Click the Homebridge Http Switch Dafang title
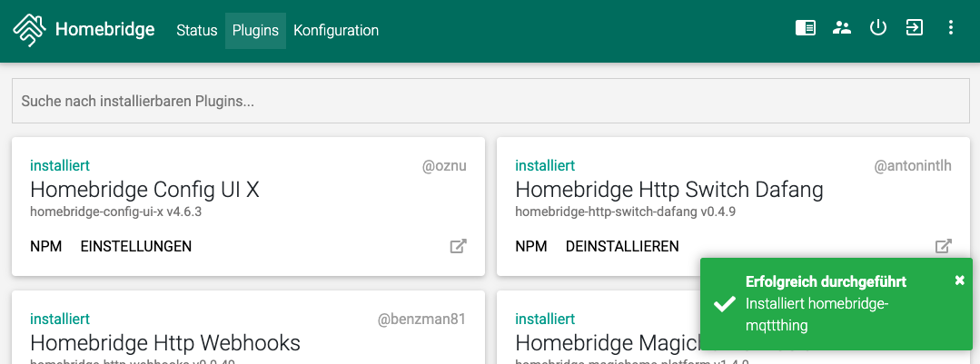 coord(669,190)
